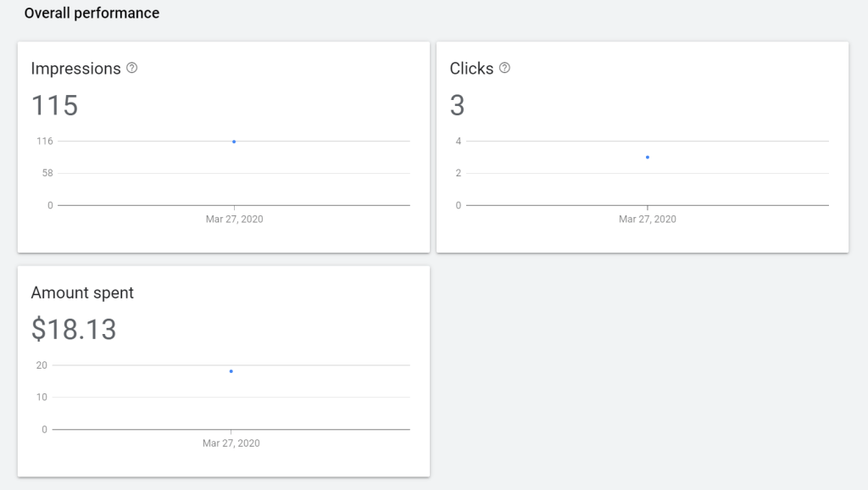Click the $18.13 amount spent value
The image size is (868, 490).
click(74, 329)
